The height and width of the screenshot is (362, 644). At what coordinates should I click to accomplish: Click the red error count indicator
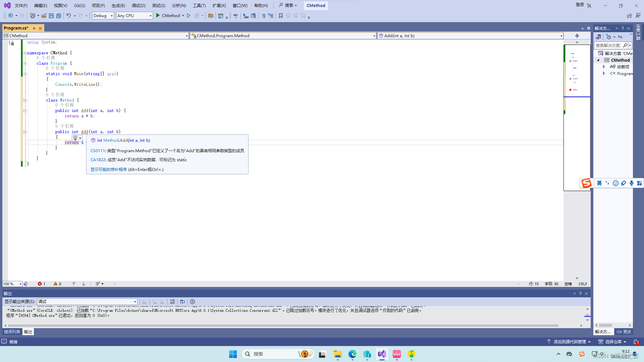click(42, 284)
